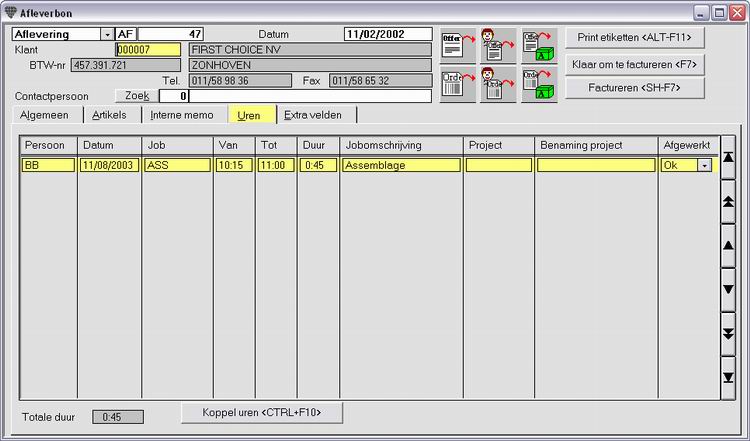Open the Afgewerkt Ok dropdown arrow

pyautogui.click(x=705, y=165)
